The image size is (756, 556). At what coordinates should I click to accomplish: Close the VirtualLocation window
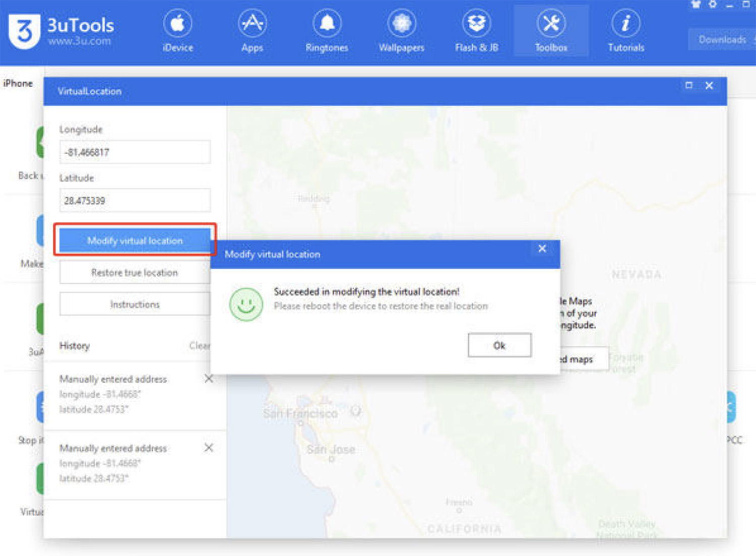[709, 85]
